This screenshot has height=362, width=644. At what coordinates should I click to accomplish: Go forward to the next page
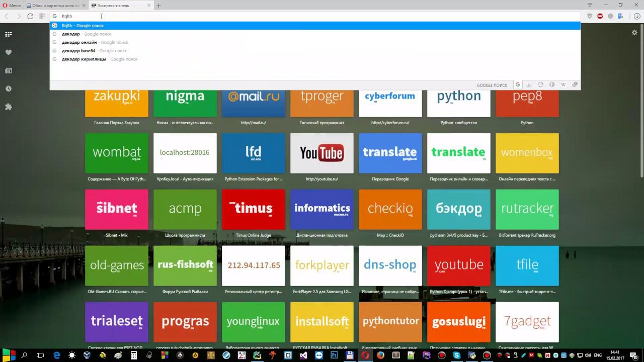pyautogui.click(x=19, y=16)
